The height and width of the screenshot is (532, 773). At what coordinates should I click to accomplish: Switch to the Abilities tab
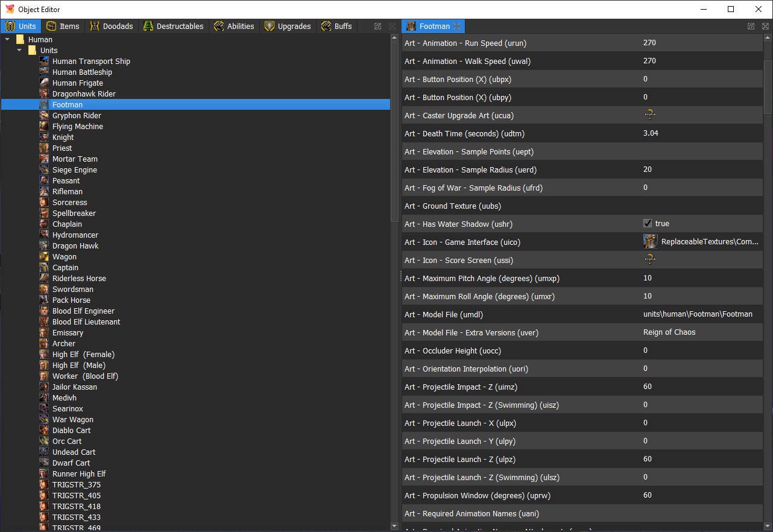234,26
